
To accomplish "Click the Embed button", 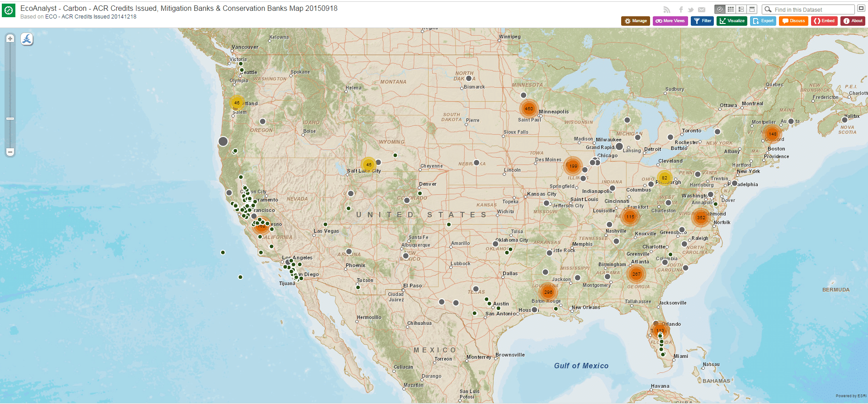I will tap(824, 21).
